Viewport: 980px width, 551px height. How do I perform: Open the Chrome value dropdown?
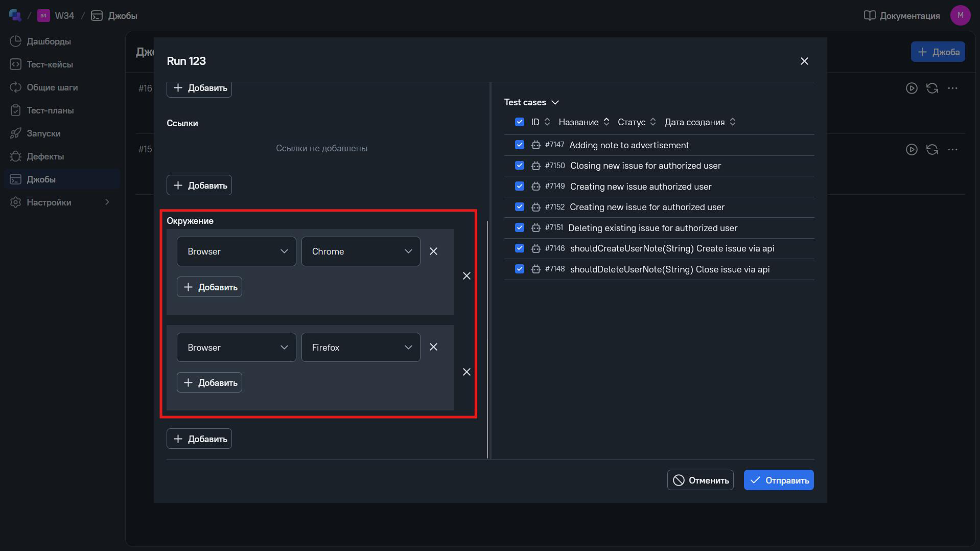coord(361,251)
